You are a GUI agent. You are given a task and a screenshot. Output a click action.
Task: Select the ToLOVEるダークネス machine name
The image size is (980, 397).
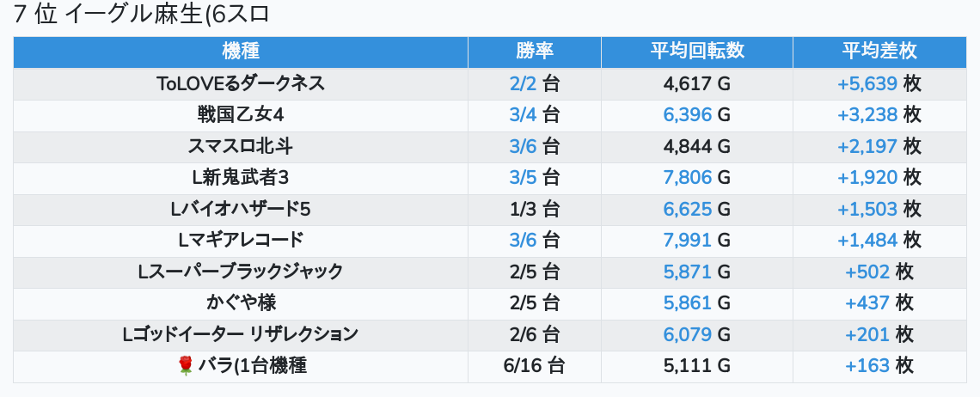pyautogui.click(x=241, y=83)
